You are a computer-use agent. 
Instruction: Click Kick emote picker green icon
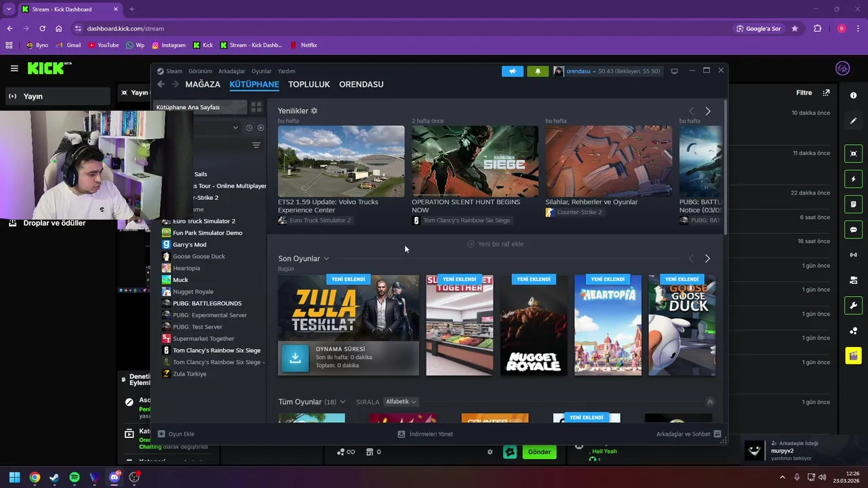pos(510,452)
